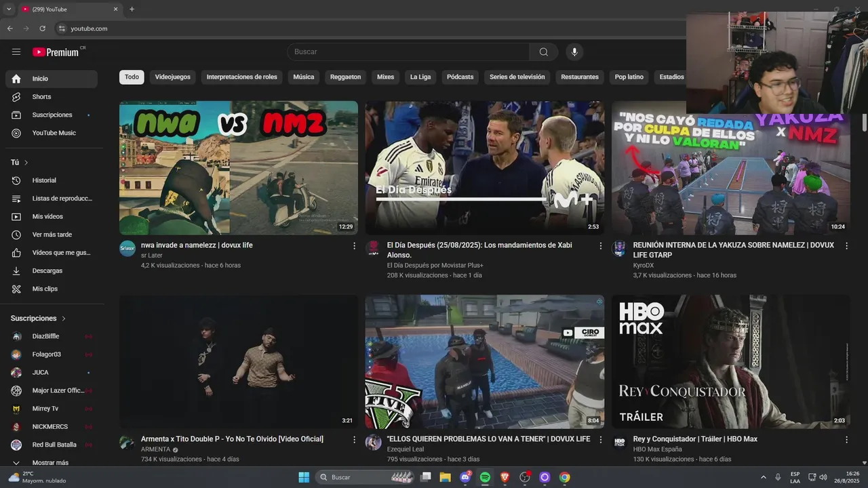The height and width of the screenshot is (488, 868).
Task: Click the KyroDX channel avatar
Action: (x=619, y=249)
